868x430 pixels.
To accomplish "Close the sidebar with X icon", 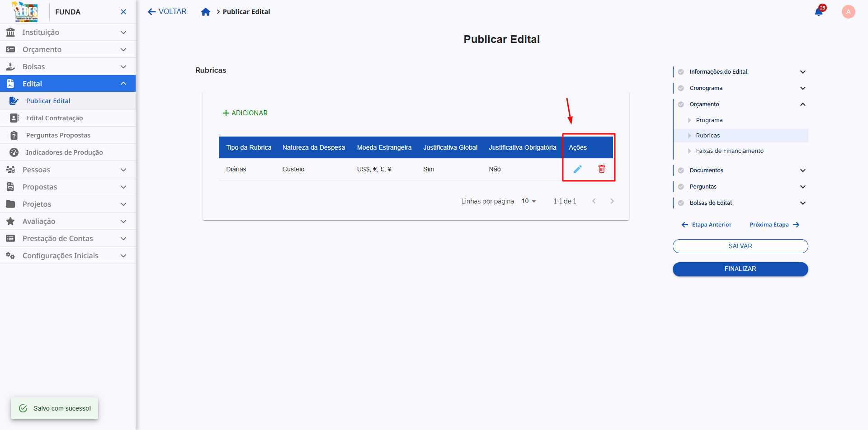I will coord(123,12).
